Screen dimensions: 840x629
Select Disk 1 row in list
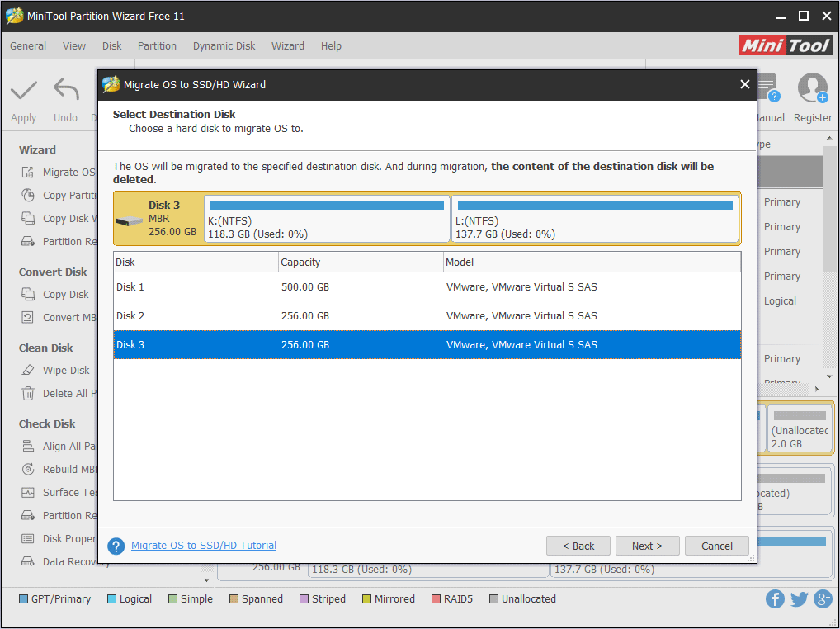(427, 287)
